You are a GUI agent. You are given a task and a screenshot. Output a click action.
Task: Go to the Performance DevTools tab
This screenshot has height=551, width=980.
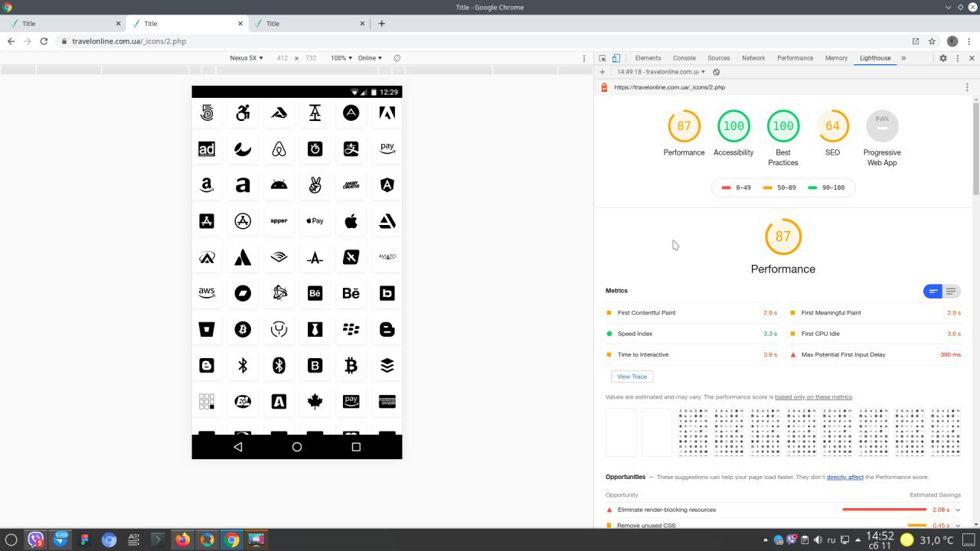click(x=795, y=58)
